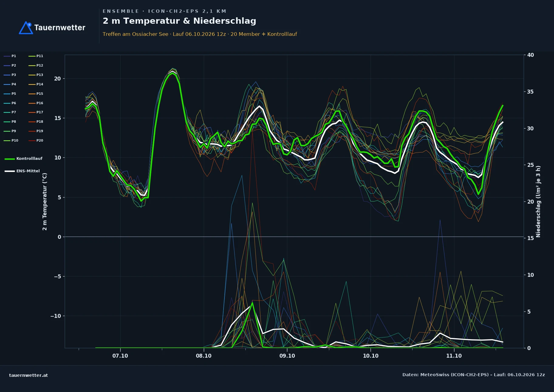Click the 08.10 date axis label

[203, 356]
